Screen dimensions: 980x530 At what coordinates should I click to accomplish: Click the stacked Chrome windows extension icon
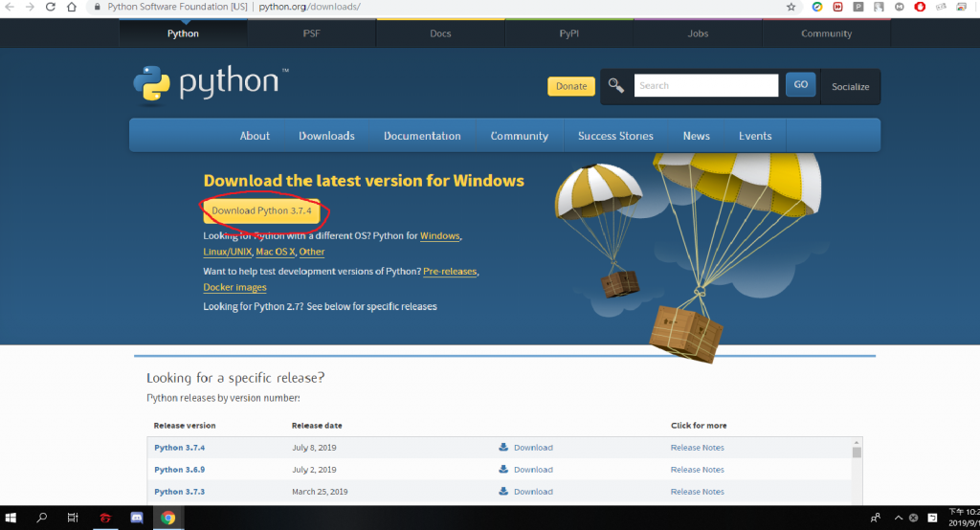(961, 7)
